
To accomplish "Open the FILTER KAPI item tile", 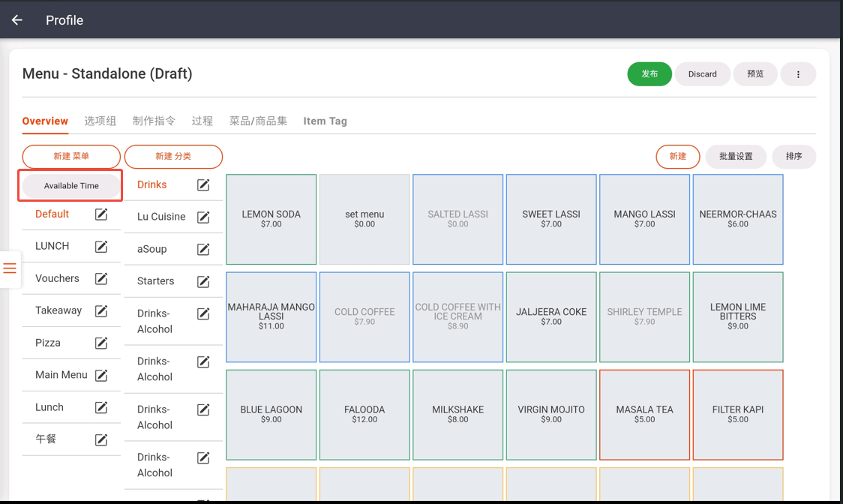I will [x=738, y=415].
